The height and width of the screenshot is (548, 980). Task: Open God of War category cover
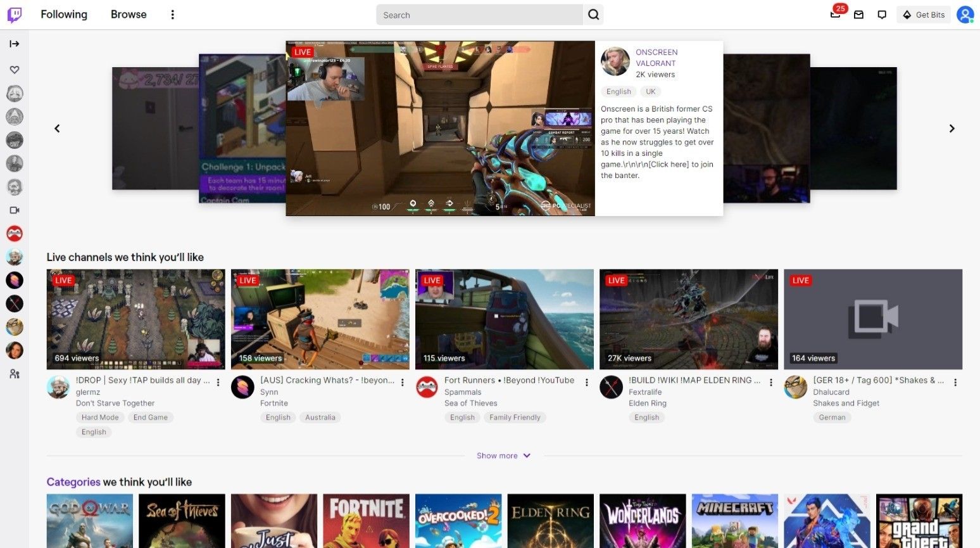tap(90, 521)
